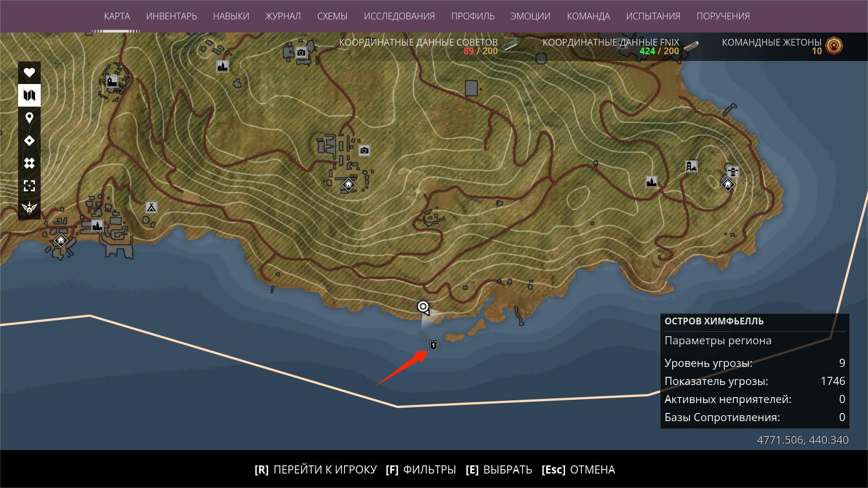Click the КООРДИНАТНЫЕ ДАННЫЕ FNIX label
This screenshot has height=488, width=868.
point(611,42)
